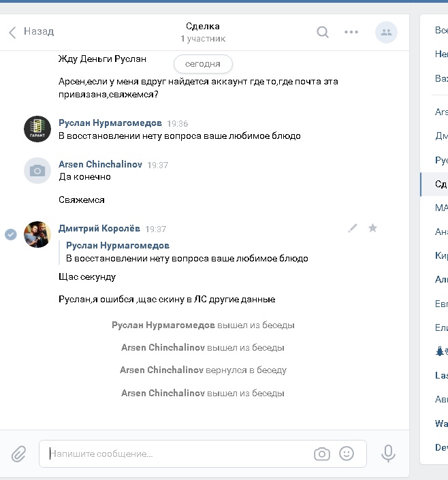The width and height of the screenshot is (448, 480).
Task: Edit Дмитрий Королёв's message with pencil icon
Action: [x=353, y=228]
